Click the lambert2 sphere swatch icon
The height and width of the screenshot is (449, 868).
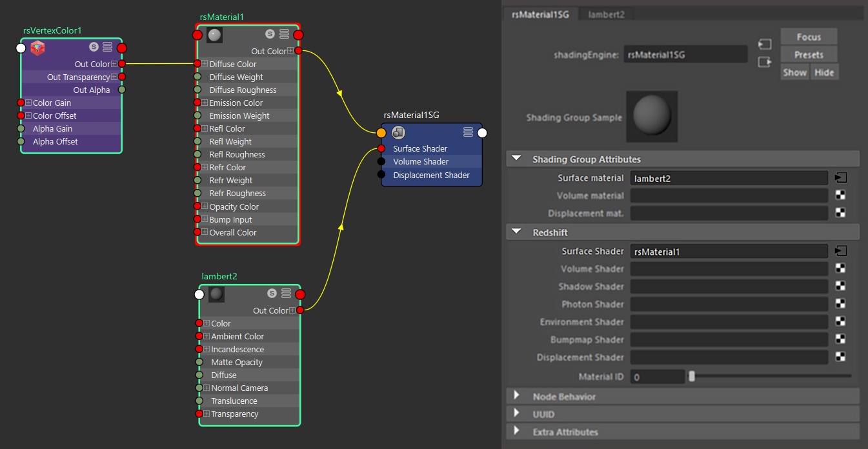pyautogui.click(x=216, y=294)
